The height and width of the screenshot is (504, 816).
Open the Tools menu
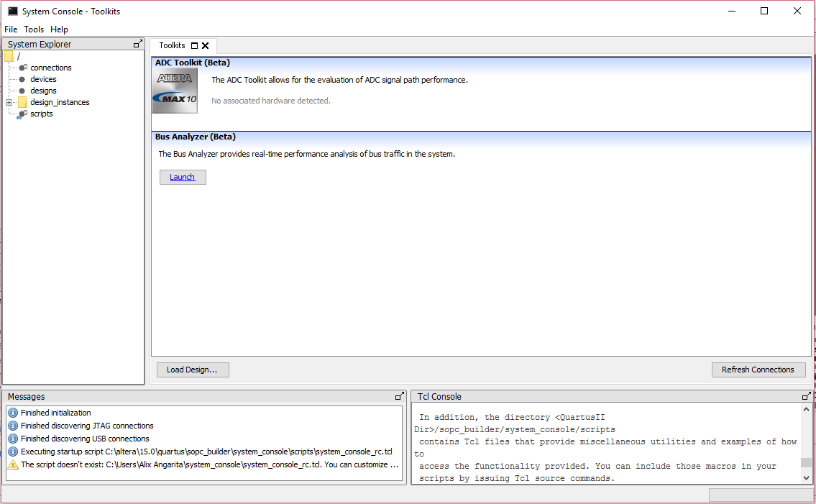[34, 29]
